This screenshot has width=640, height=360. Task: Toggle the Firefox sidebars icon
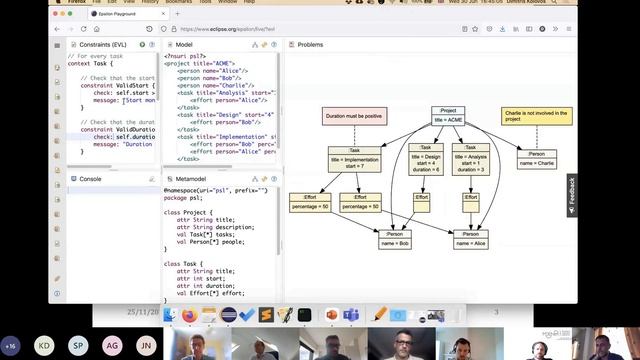coord(529,29)
